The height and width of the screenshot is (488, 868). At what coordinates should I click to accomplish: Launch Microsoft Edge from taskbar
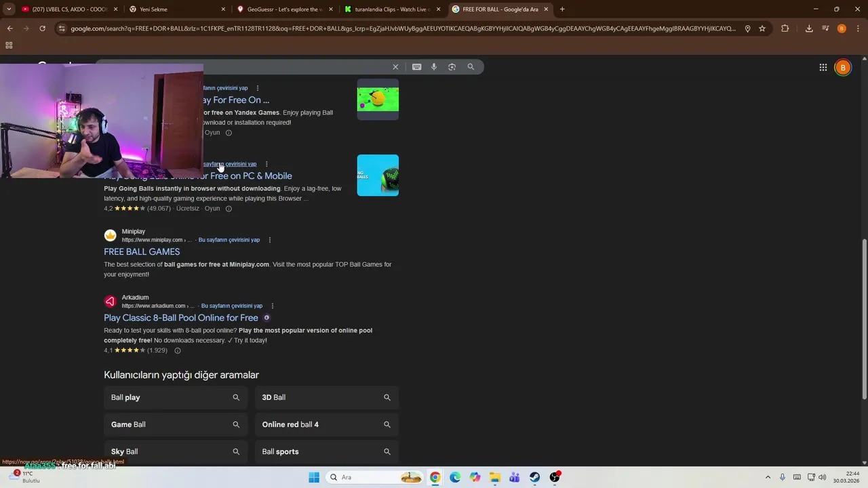click(x=455, y=477)
